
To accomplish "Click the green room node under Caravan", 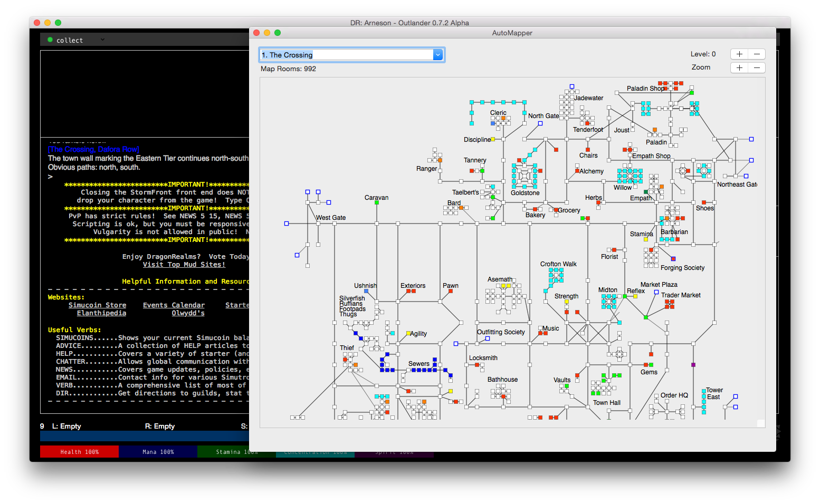I will click(377, 202).
